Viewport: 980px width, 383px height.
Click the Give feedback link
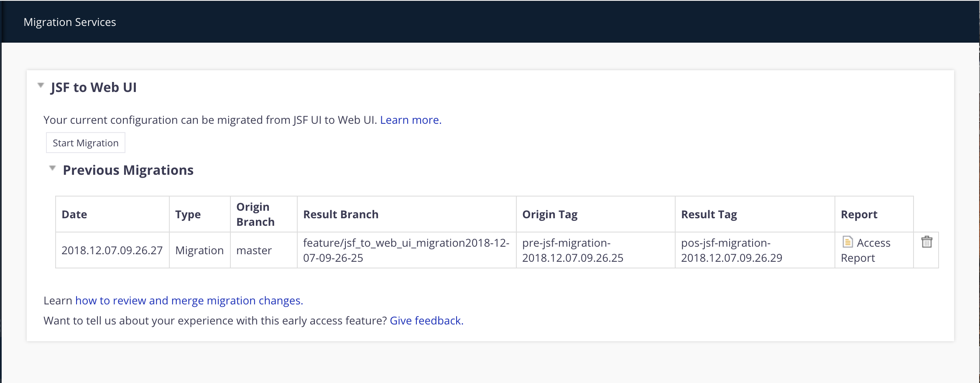point(426,321)
